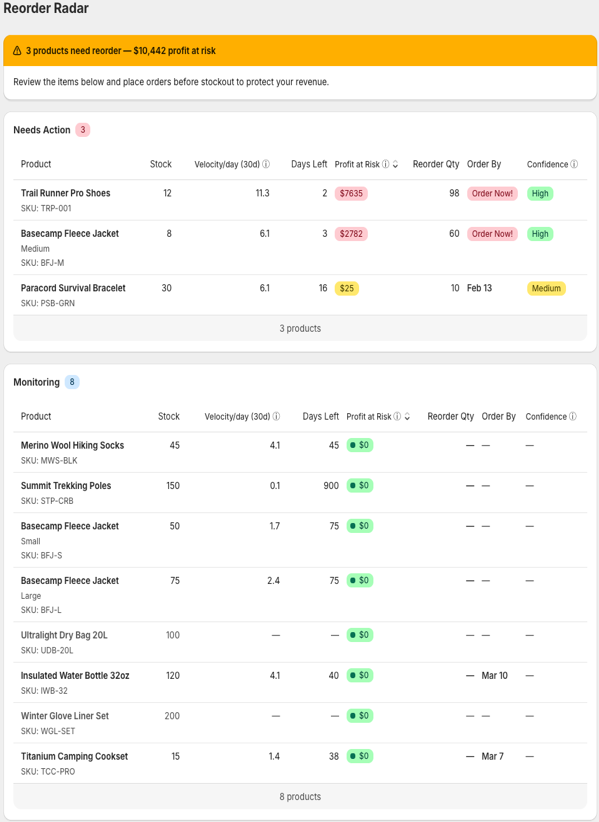
Task: Click the Profit at Risk info icon in Monitoring
Action: pos(396,416)
